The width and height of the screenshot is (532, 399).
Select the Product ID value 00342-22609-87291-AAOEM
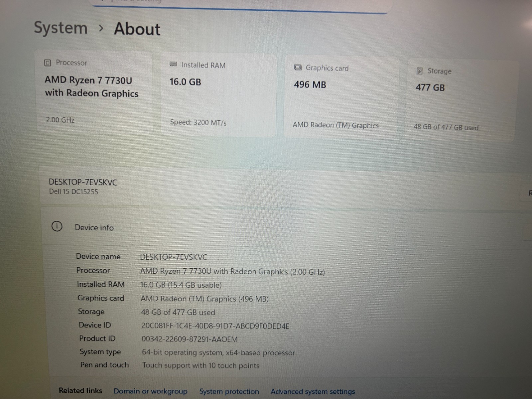[190, 339]
